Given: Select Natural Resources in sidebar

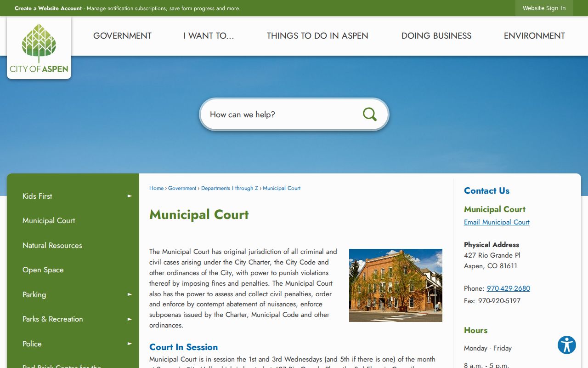Looking at the screenshot, I should coord(52,245).
